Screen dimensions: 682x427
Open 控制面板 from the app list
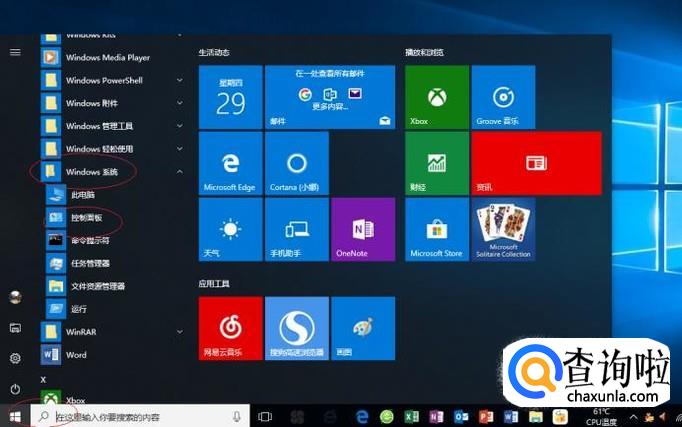click(84, 217)
